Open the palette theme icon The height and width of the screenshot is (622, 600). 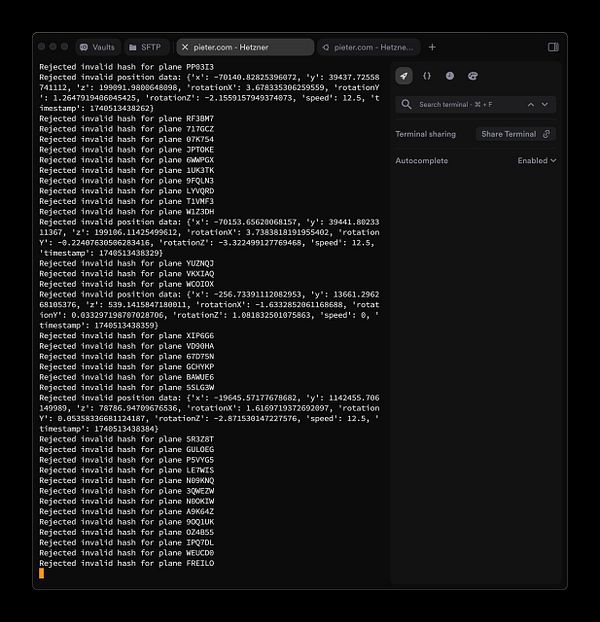pos(473,76)
